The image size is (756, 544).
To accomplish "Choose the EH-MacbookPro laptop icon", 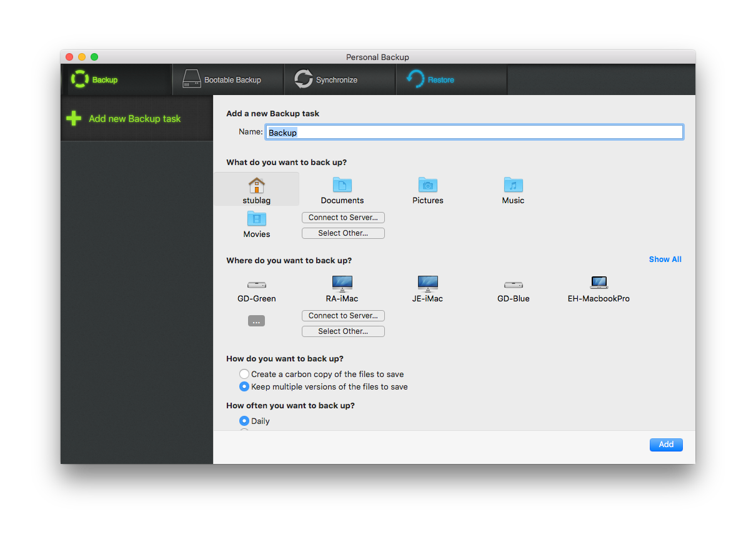I will coord(599,283).
